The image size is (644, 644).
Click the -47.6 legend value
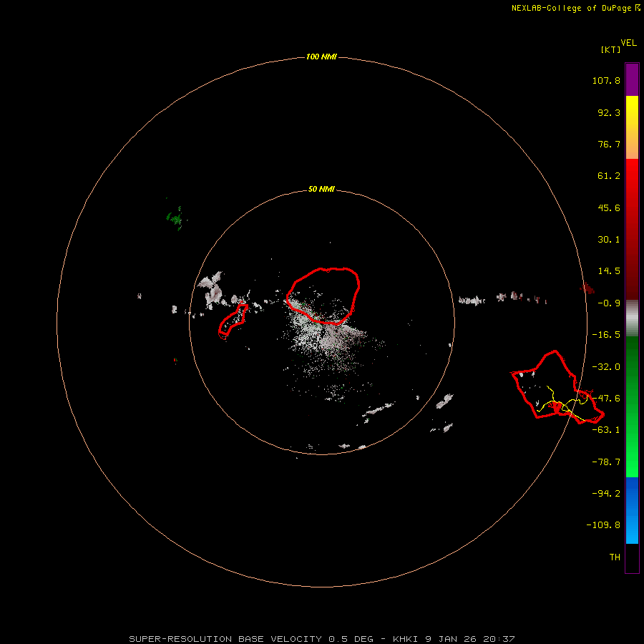pos(606,399)
